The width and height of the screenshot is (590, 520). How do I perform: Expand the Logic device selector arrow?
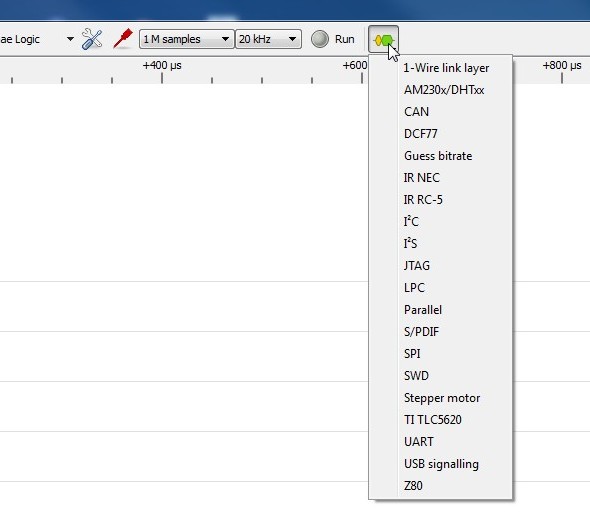point(70,39)
